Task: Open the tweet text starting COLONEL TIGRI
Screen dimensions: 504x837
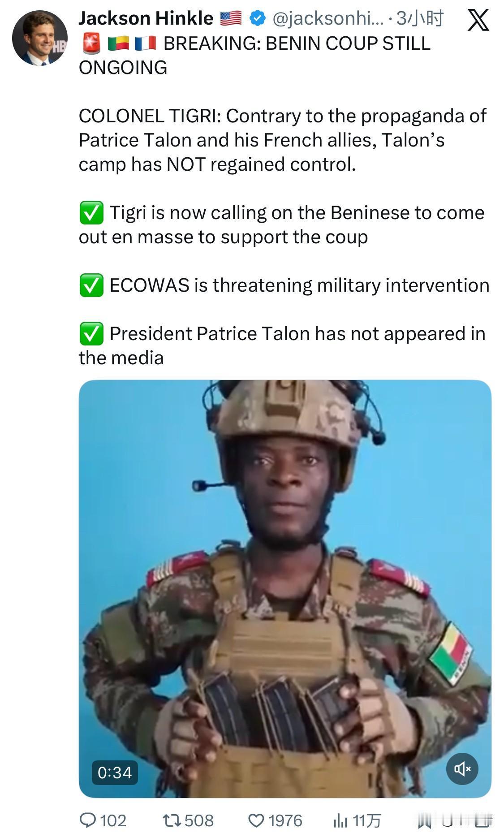Action: 282,140
